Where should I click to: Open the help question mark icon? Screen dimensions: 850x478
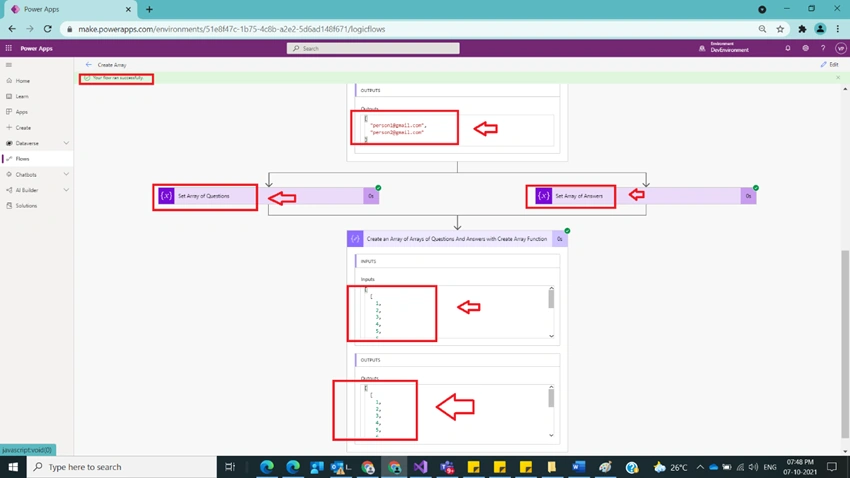(823, 48)
